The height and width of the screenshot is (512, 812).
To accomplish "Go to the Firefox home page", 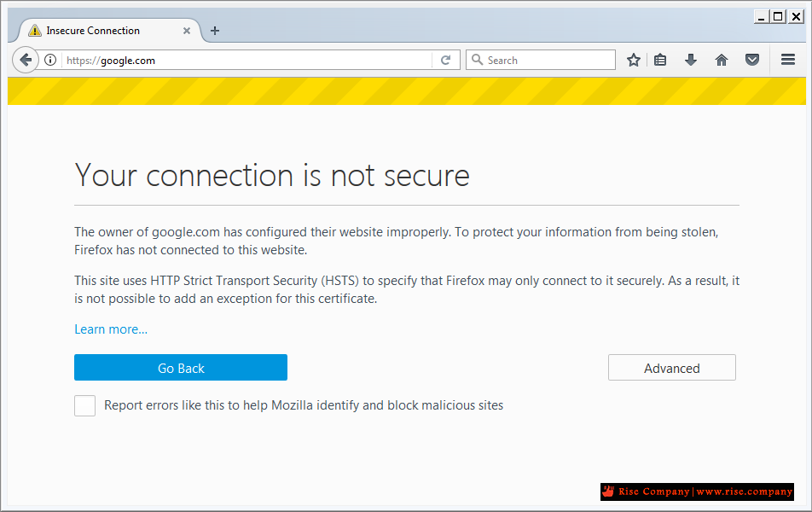I will [722, 60].
